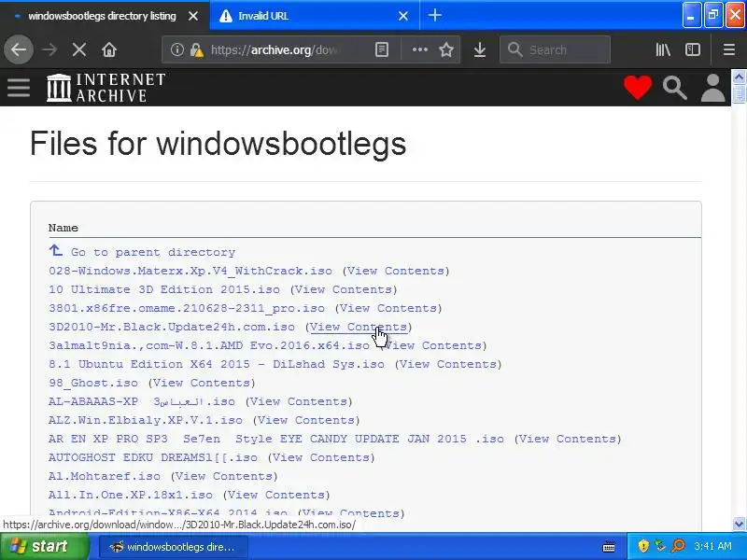View Contents of AL-ABAAAS-XP iso

coord(299,401)
